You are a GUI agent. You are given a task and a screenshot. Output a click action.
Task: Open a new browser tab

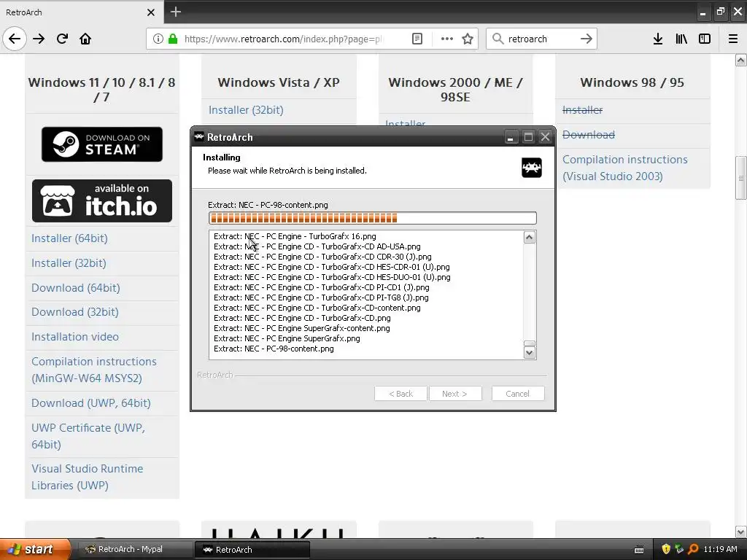(x=176, y=12)
